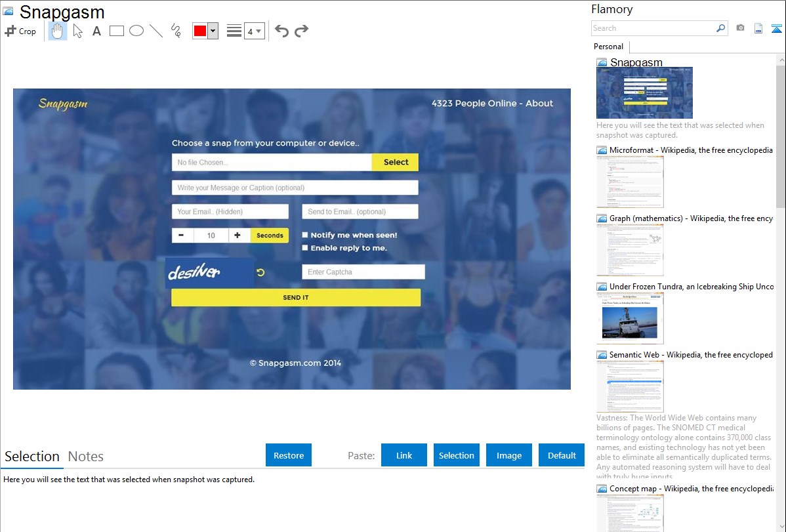The image size is (786, 532).
Task: Switch to the Selection tab
Action: (32, 457)
